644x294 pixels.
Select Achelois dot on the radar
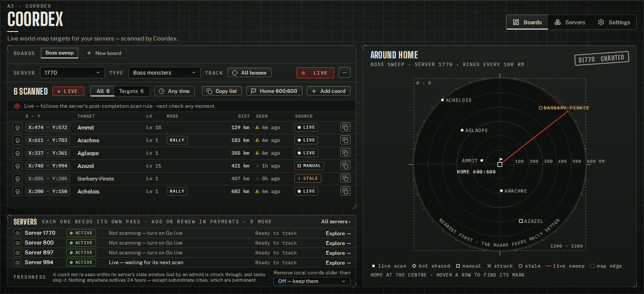(x=442, y=100)
